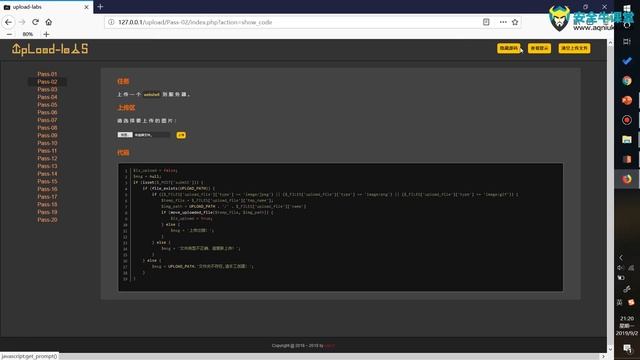The image size is (640, 360).
Task: Open Pass-11 in the sidebar
Action: pyautogui.click(x=47, y=151)
